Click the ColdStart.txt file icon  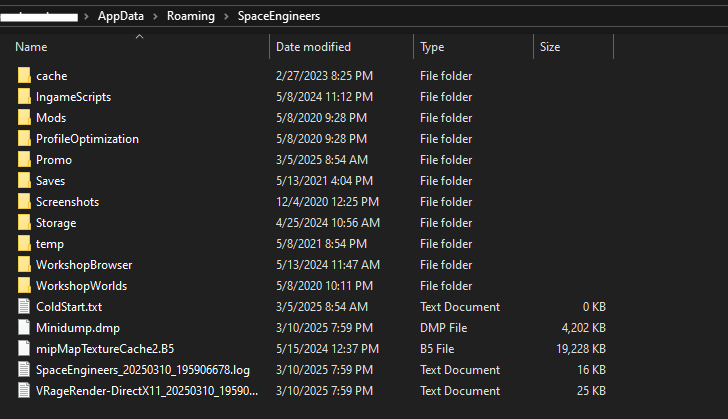[25, 307]
